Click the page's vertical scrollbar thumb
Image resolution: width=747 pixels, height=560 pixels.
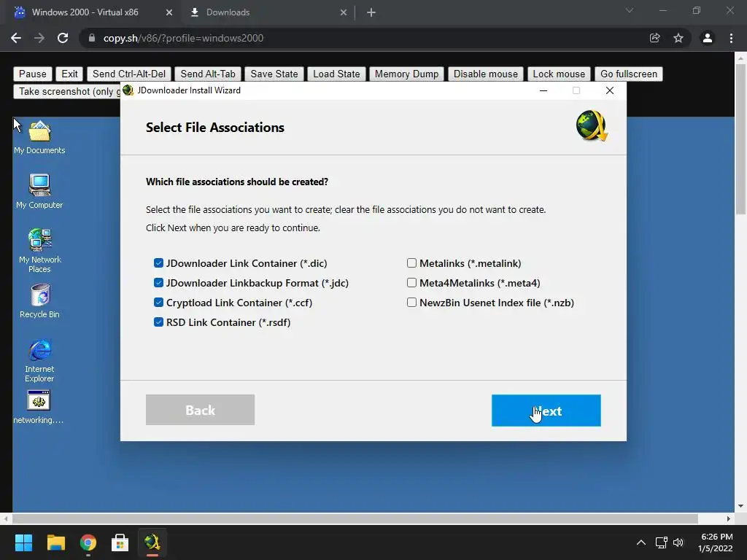(x=740, y=138)
